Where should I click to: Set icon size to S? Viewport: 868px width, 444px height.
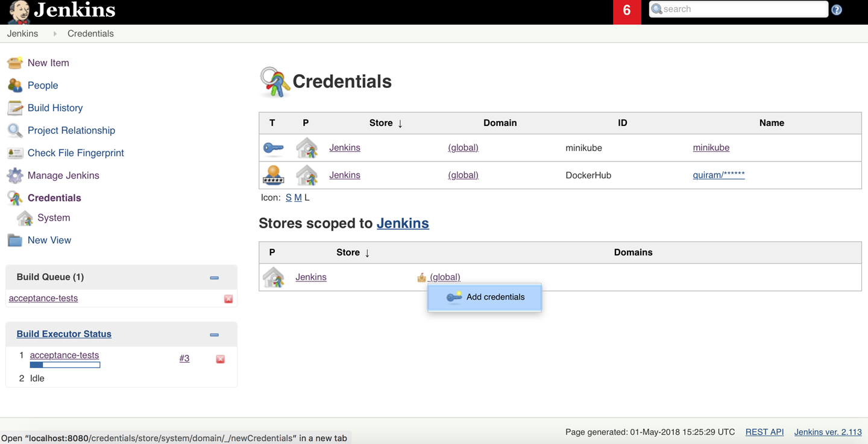click(289, 198)
